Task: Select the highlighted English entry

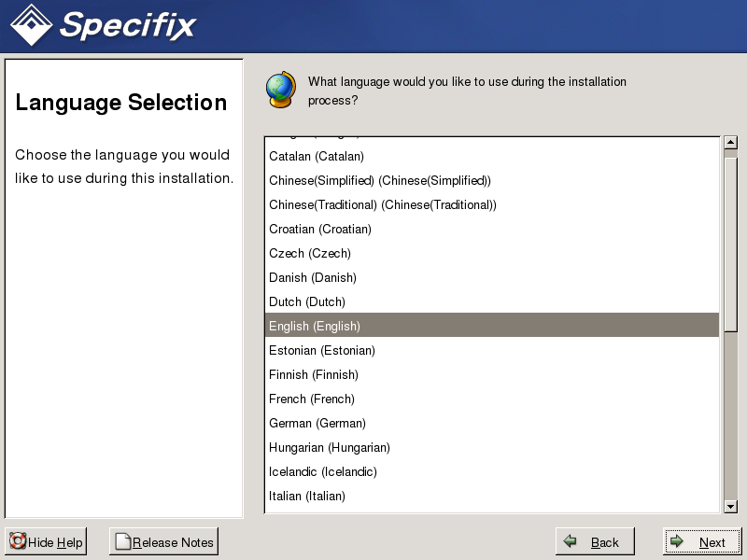Action: 315,327
